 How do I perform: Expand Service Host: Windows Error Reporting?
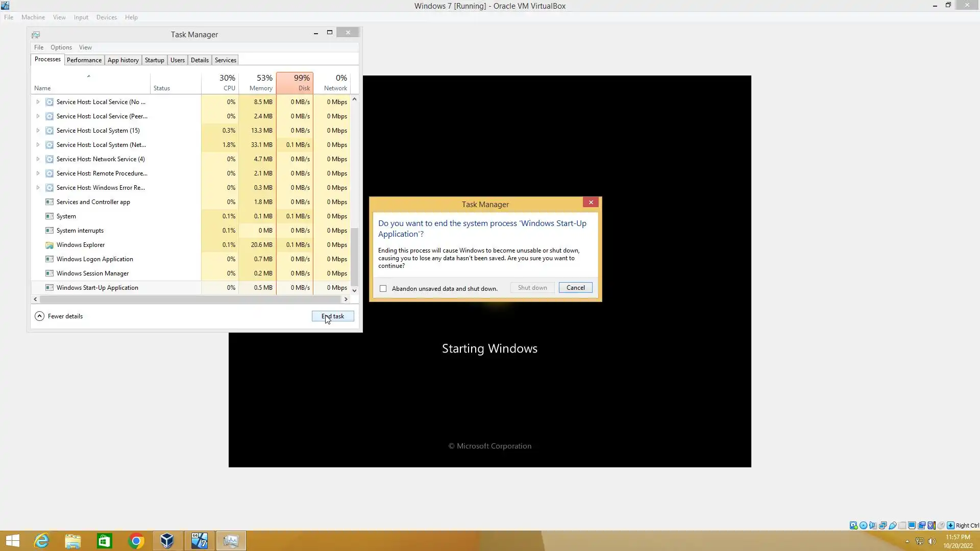coord(38,188)
